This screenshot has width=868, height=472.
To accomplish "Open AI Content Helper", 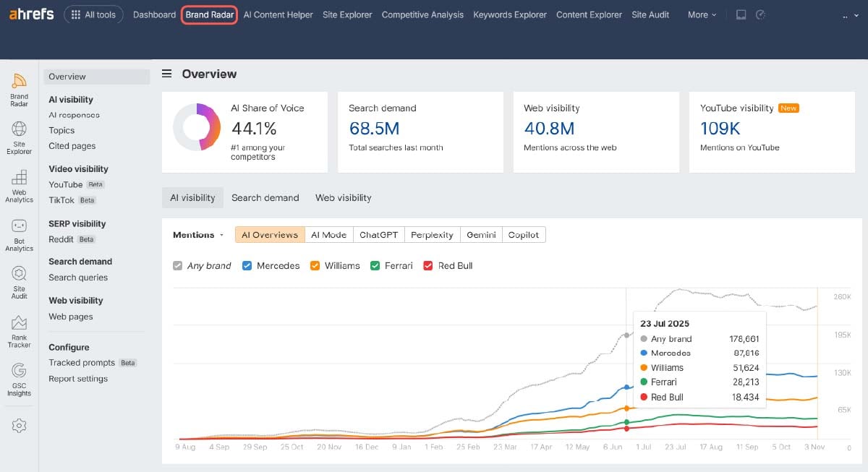I will tap(278, 14).
